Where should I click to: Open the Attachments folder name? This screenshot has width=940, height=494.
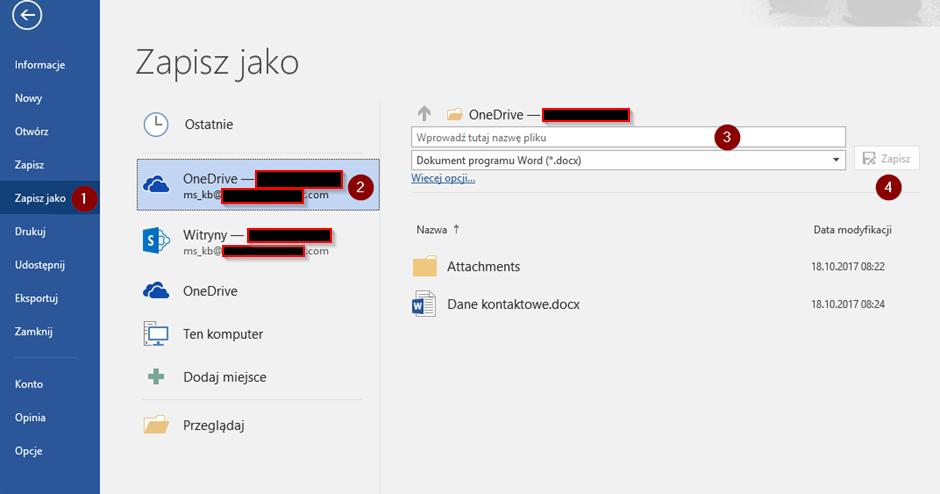click(483, 267)
